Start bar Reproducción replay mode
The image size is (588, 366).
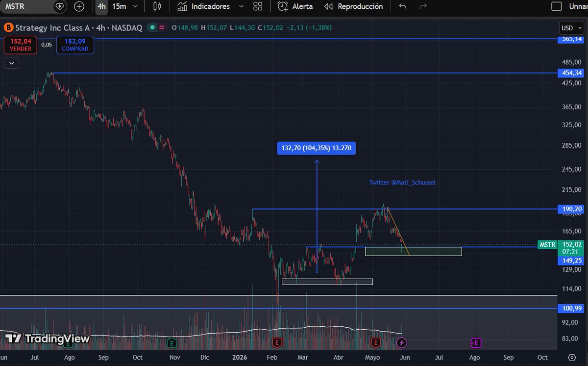coord(354,7)
